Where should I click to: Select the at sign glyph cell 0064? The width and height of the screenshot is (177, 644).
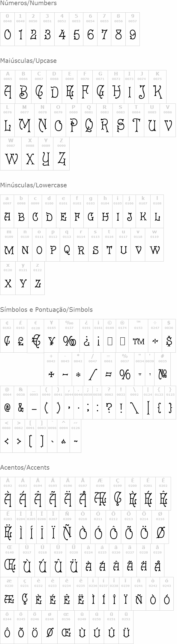tap(7, 403)
